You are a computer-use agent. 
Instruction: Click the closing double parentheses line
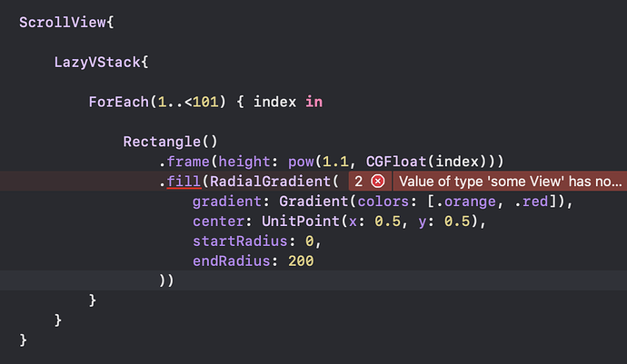click(x=166, y=280)
